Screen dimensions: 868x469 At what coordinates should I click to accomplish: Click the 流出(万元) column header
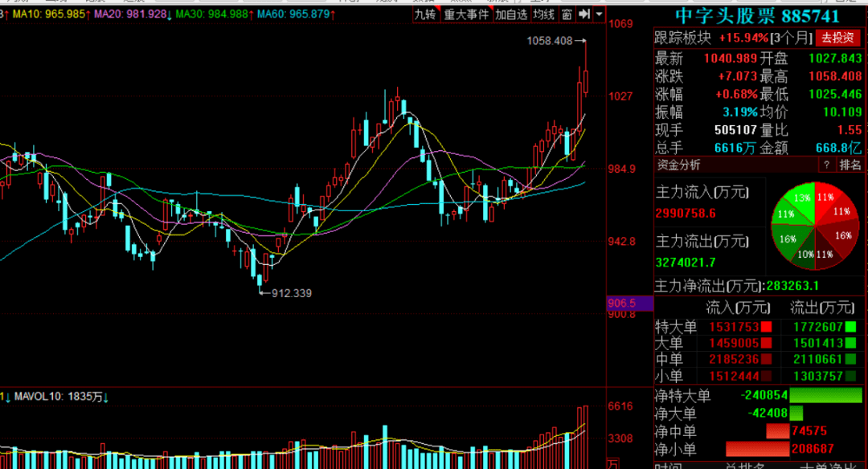click(x=821, y=308)
